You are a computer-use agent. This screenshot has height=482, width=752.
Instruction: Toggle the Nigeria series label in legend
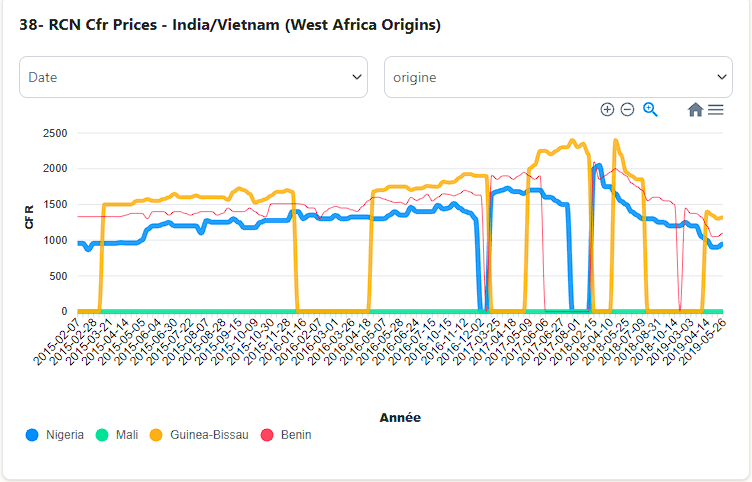(65, 435)
